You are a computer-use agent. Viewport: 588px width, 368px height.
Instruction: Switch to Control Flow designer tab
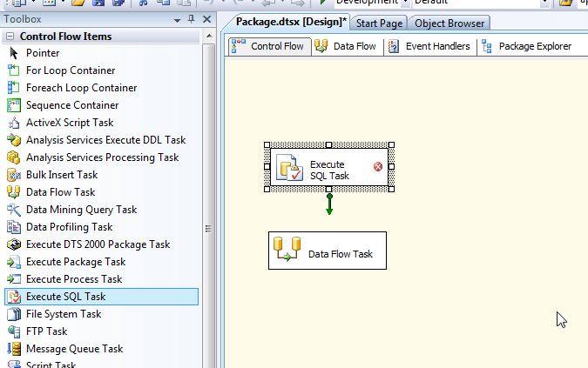(x=270, y=46)
